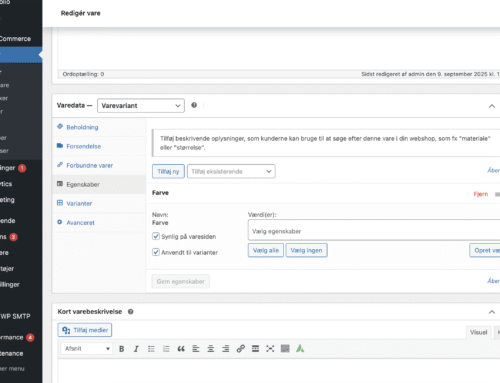The height and width of the screenshot is (383, 500).
Task: Collapse the Kort varebeskrivelse panel
Action: (492, 312)
